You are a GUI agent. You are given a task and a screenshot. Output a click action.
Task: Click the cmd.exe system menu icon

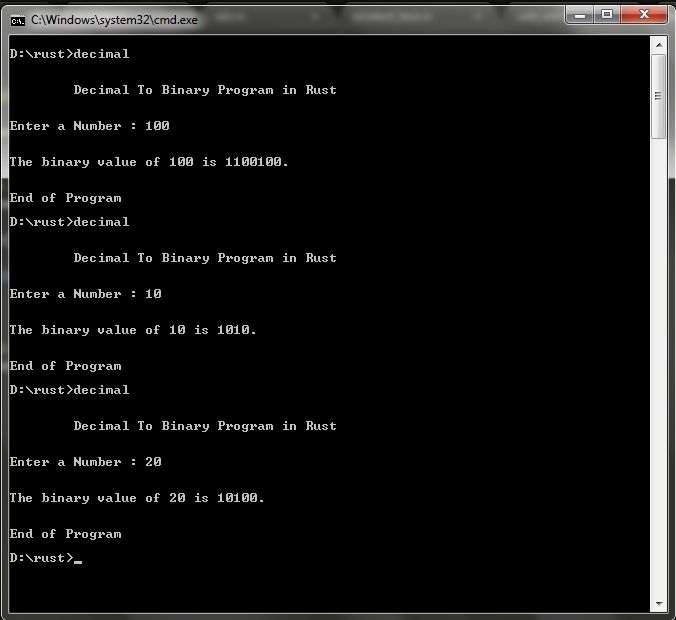18,20
